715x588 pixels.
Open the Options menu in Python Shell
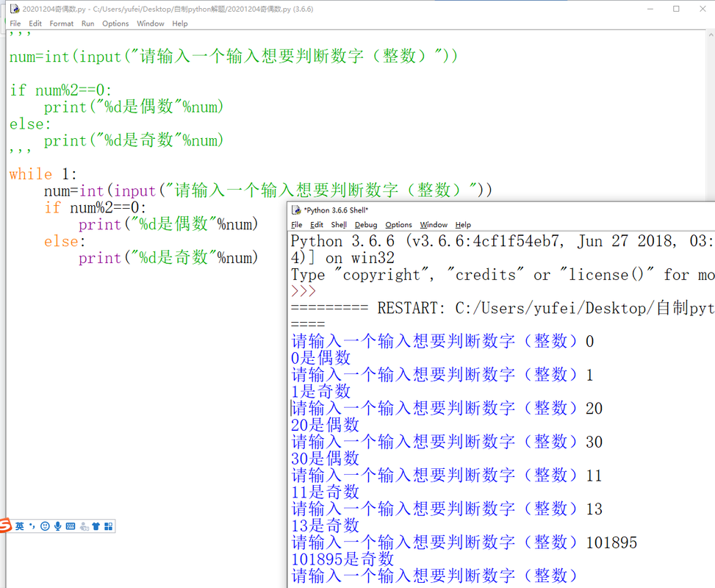coord(398,224)
